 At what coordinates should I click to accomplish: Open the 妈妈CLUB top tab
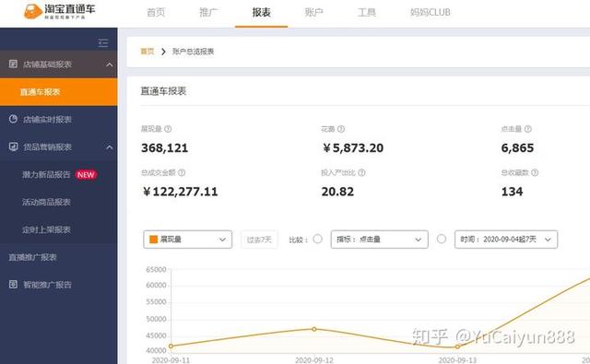pos(431,12)
